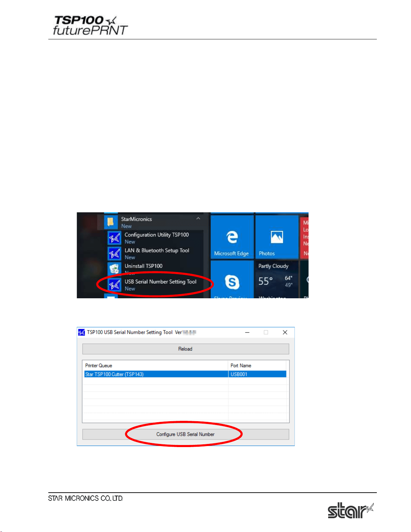Click the USB001 port name cell
The width and height of the screenshot is (411, 532).
tap(257, 374)
